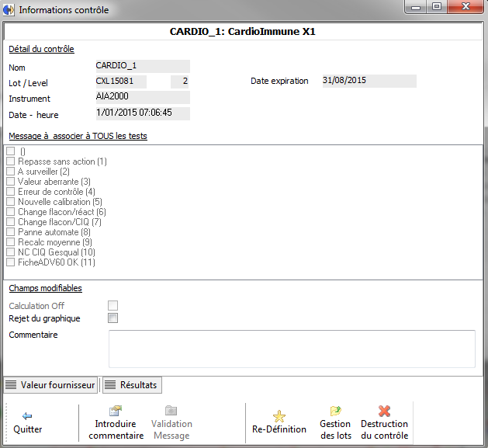Click the Lot field CXL15081
488x448 pixels.
pyautogui.click(x=121, y=82)
